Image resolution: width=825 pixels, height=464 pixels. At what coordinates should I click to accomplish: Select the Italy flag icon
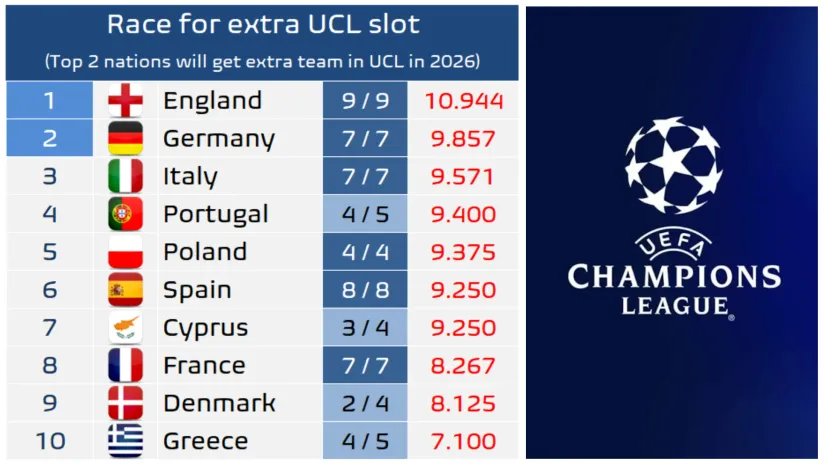pyautogui.click(x=126, y=177)
